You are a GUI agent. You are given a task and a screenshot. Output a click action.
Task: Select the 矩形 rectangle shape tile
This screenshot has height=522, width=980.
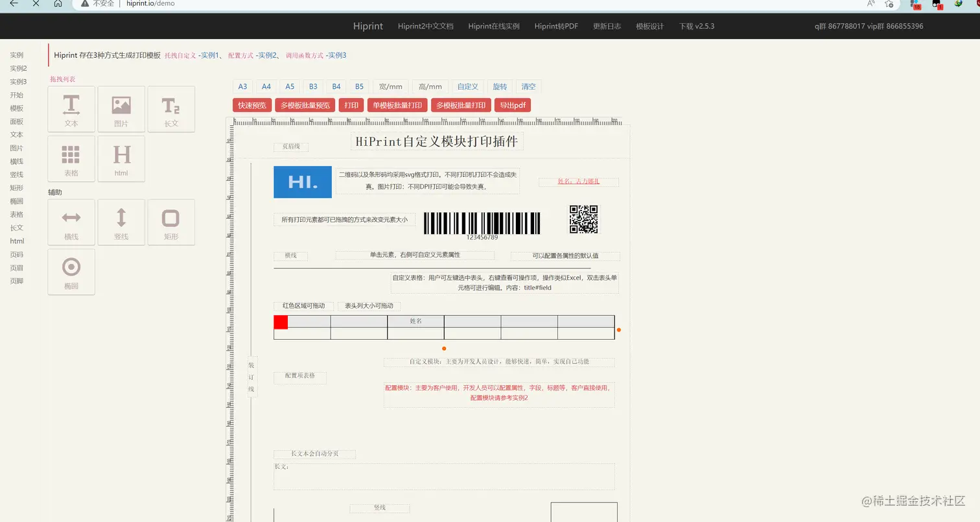click(x=171, y=222)
